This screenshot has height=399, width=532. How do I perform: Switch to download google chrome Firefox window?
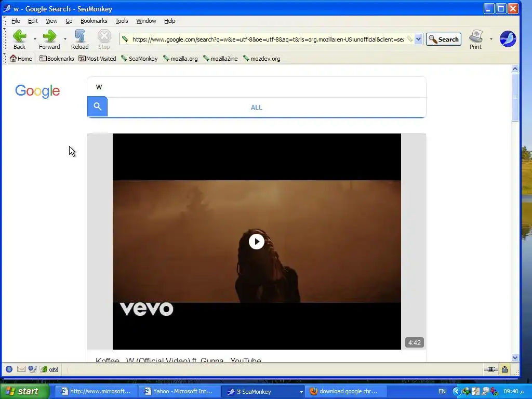pyautogui.click(x=345, y=392)
